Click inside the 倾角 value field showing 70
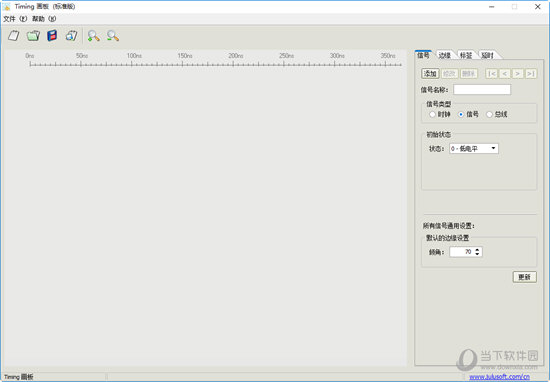The width and height of the screenshot is (550, 382). pyautogui.click(x=462, y=252)
